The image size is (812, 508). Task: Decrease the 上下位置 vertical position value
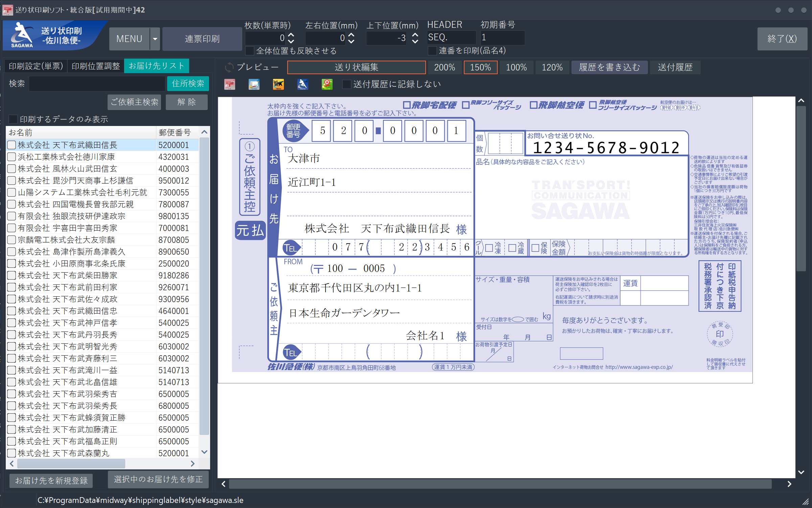415,41
